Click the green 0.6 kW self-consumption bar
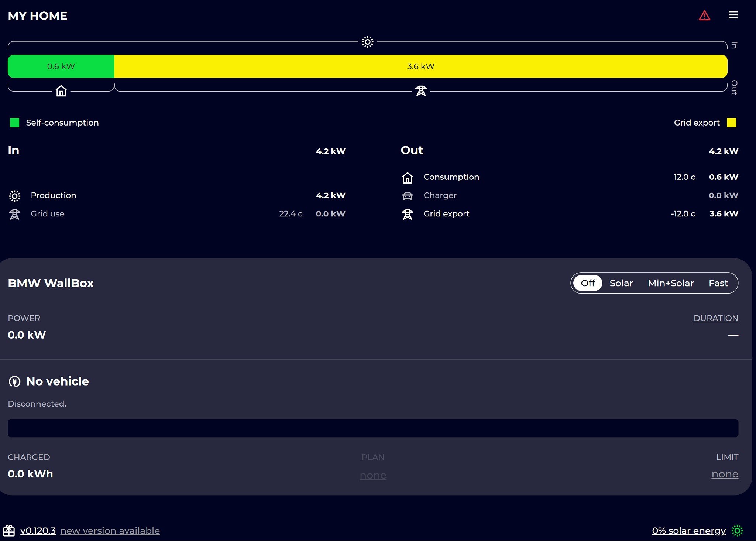This screenshot has height=541, width=756. (x=61, y=66)
